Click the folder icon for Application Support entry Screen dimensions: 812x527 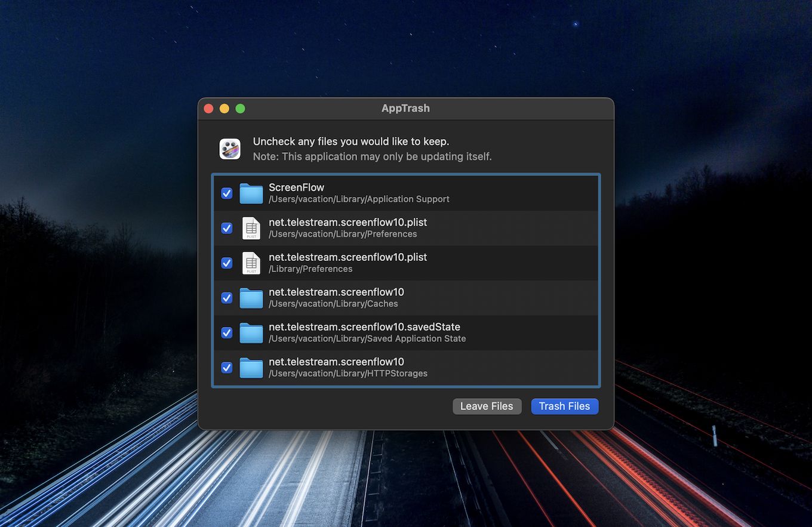click(251, 193)
